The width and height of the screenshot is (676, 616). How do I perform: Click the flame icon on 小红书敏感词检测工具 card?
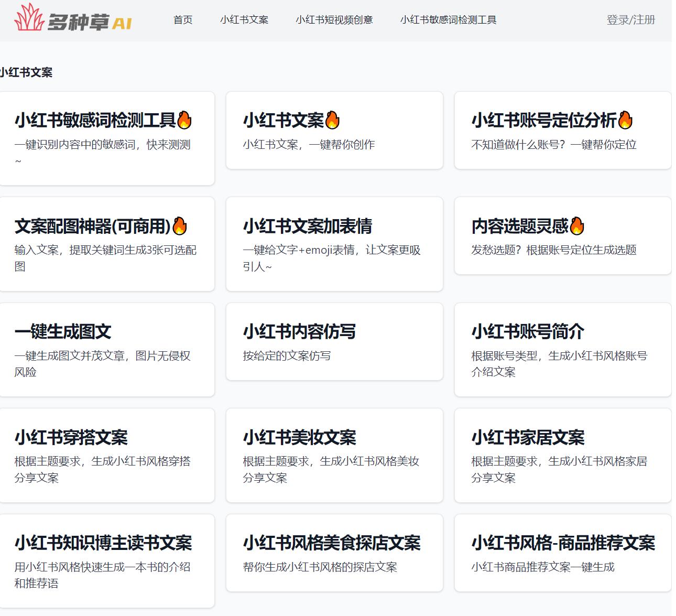point(184,120)
